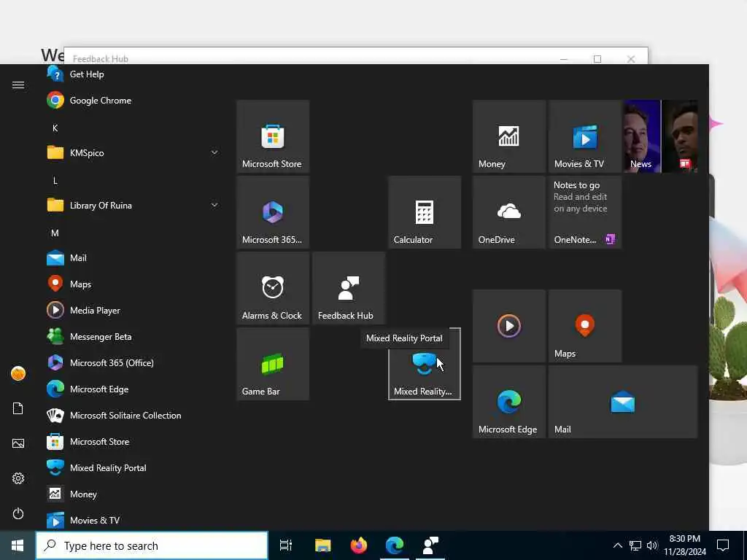Show hidden system tray icons
Viewport: 747px width, 560px height.
coord(617,545)
